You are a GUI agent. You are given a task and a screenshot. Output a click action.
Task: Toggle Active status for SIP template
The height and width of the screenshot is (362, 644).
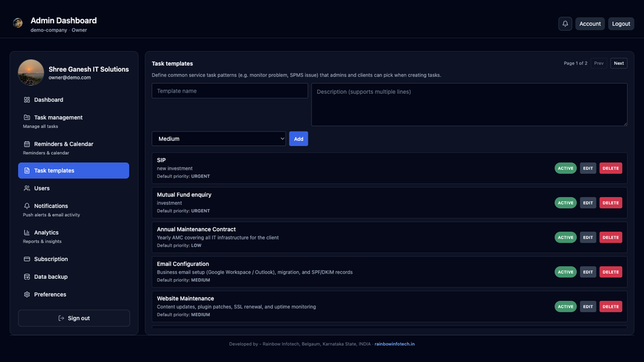coord(566,168)
